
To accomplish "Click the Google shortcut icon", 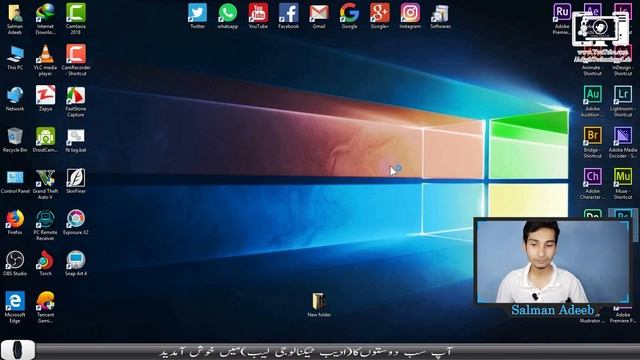I will point(349,13).
